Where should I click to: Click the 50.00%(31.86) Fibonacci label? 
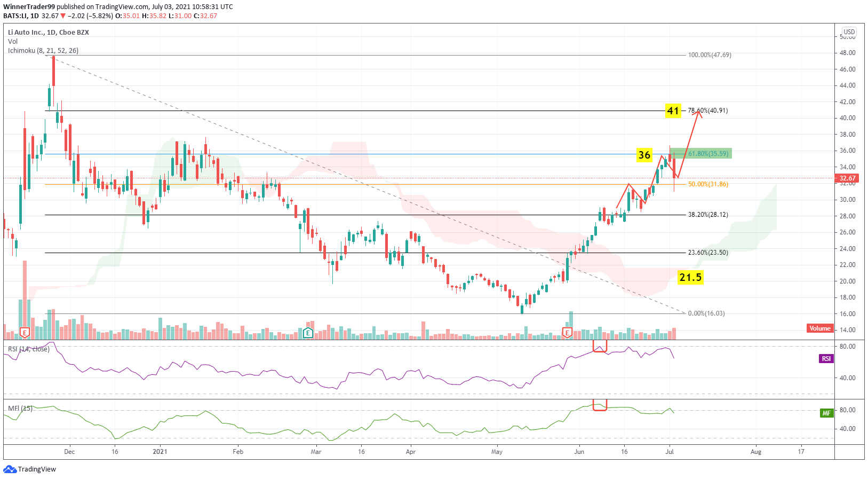coord(708,184)
